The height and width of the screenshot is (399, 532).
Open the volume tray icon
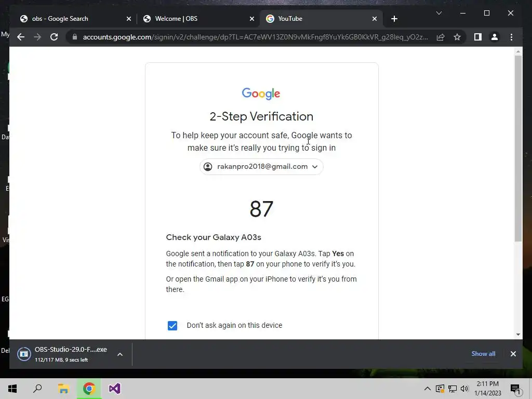tap(464, 389)
